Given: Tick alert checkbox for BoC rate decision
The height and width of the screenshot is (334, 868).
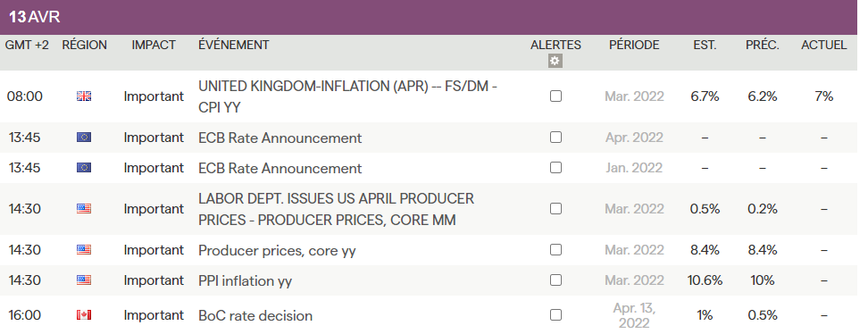Looking at the screenshot, I should pyautogui.click(x=555, y=315).
